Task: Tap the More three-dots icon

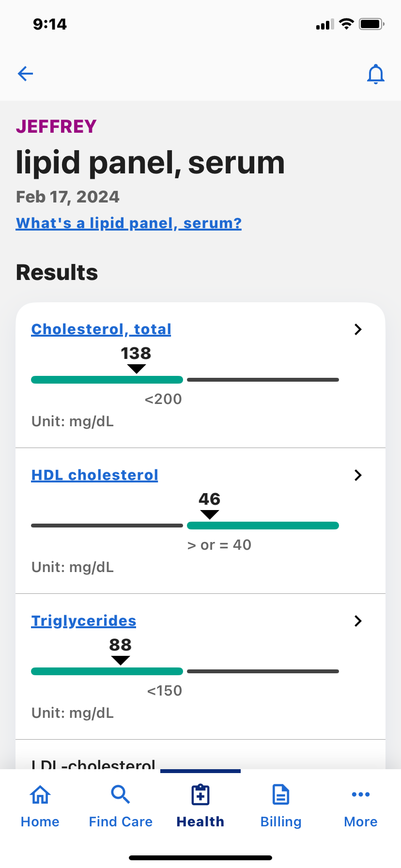Action: pyautogui.click(x=361, y=794)
